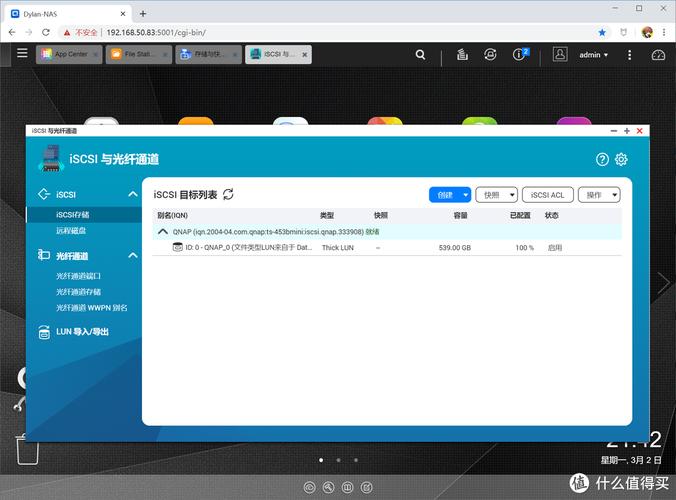Click the background tasks stack icon

click(460, 54)
